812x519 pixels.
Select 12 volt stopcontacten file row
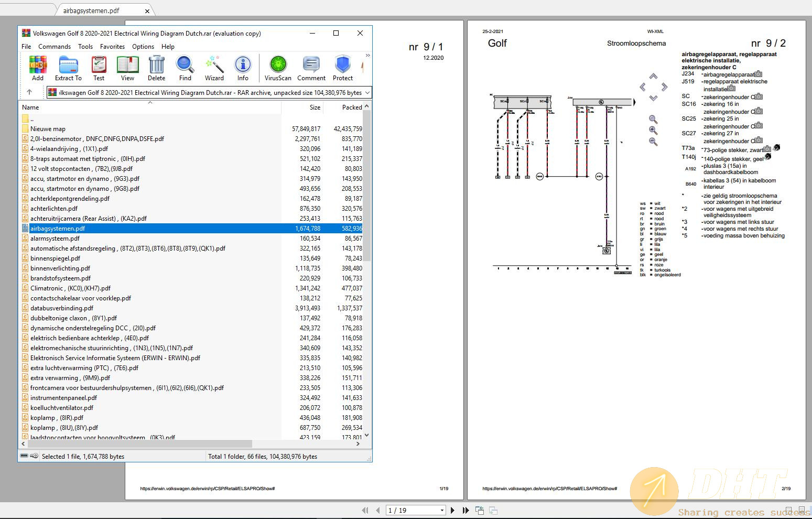click(x=191, y=168)
